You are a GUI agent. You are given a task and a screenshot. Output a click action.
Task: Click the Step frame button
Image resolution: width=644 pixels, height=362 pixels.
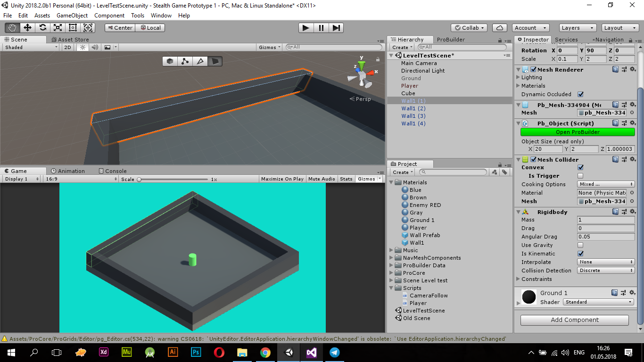tap(336, 28)
